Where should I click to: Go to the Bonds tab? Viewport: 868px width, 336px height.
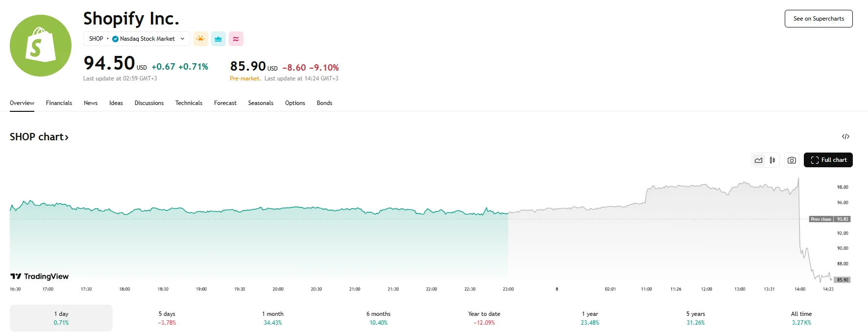[324, 103]
